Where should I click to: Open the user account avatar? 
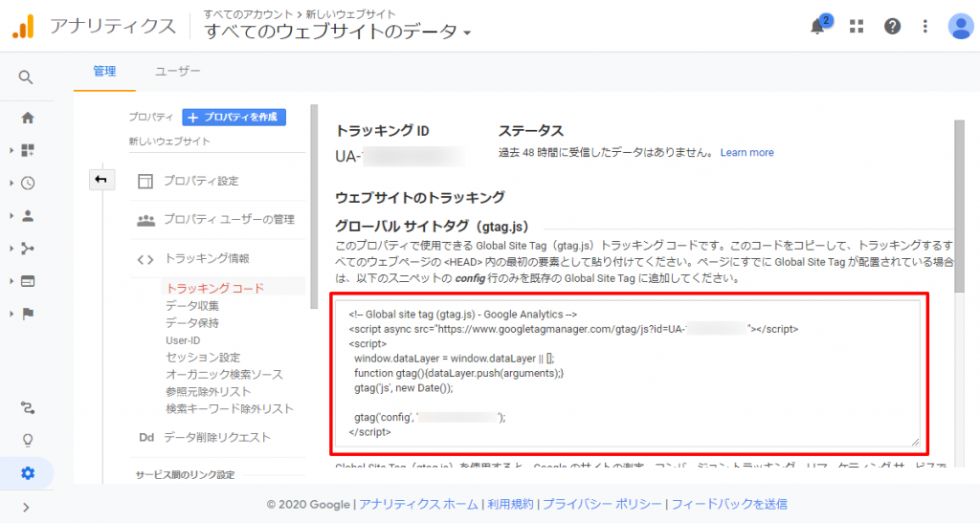point(960,26)
